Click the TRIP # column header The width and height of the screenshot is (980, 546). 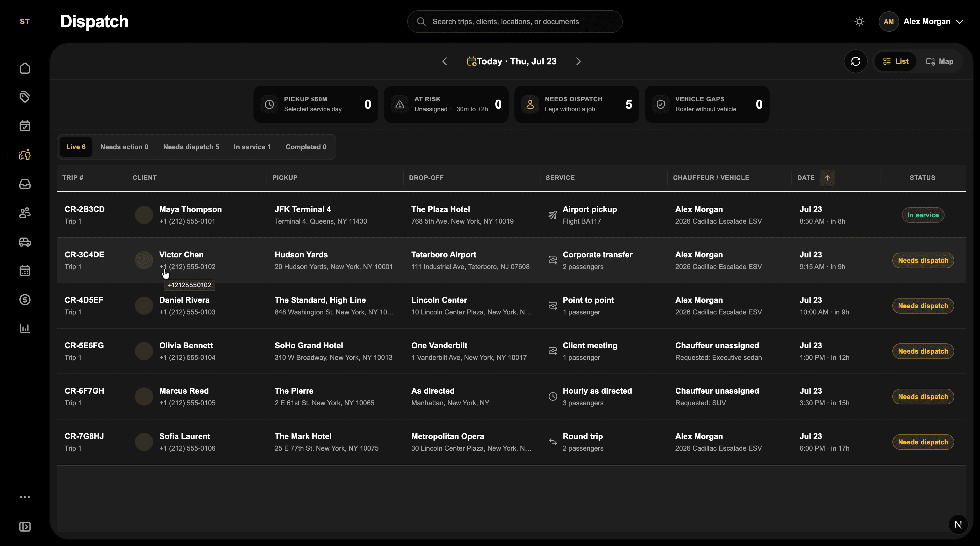[73, 178]
